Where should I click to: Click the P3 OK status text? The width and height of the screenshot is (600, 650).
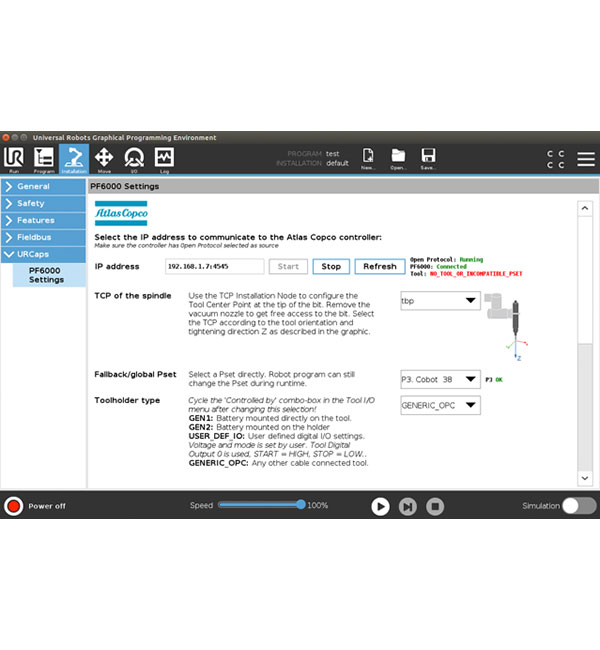pyautogui.click(x=494, y=380)
